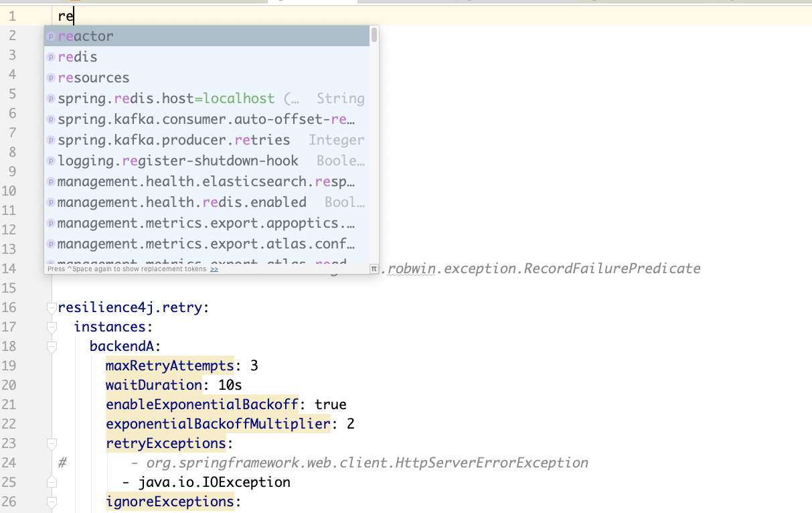Image resolution: width=812 pixels, height=513 pixels.
Task: Click the π icon in the completion popup footer
Action: pyautogui.click(x=373, y=268)
